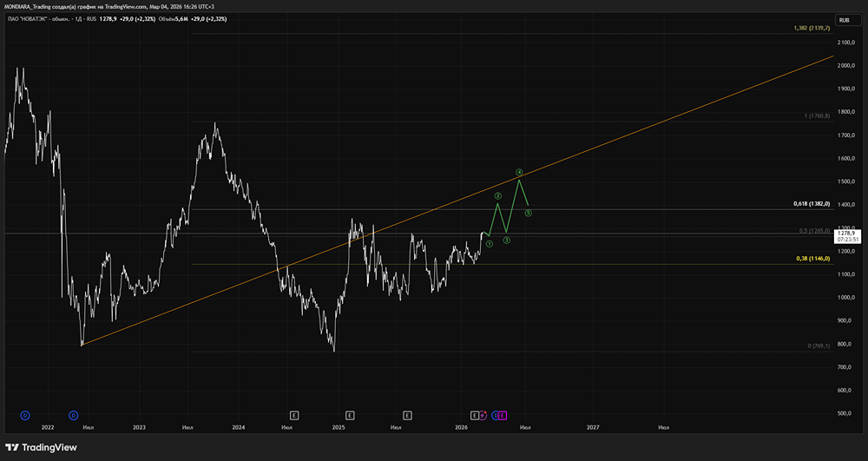Screen dimensions: 868x461
Task: Click the current price tag 1278,9
Action: 847,236
